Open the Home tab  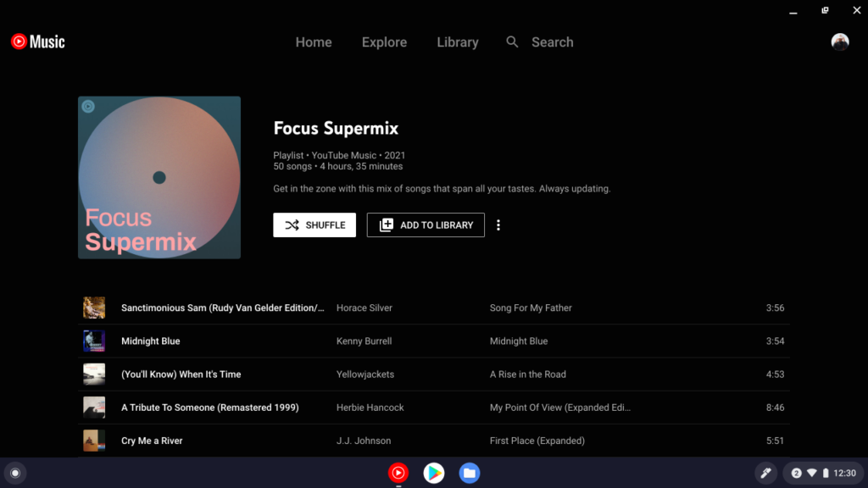click(x=314, y=42)
